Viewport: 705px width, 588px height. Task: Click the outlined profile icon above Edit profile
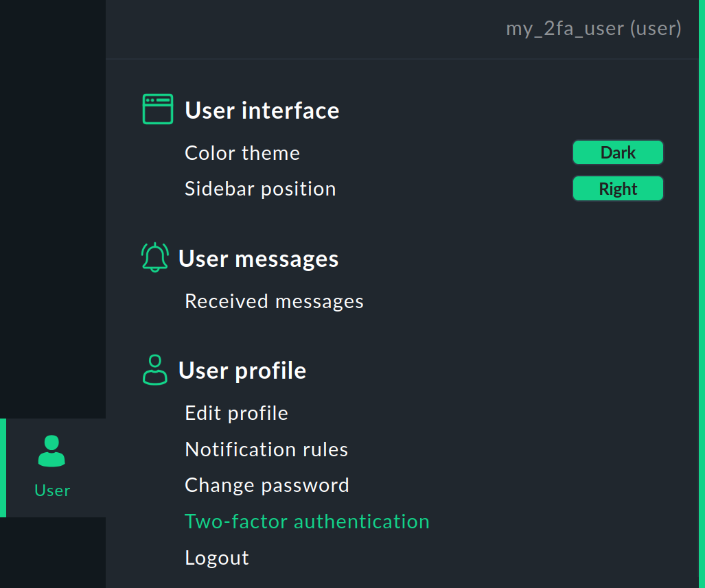155,369
